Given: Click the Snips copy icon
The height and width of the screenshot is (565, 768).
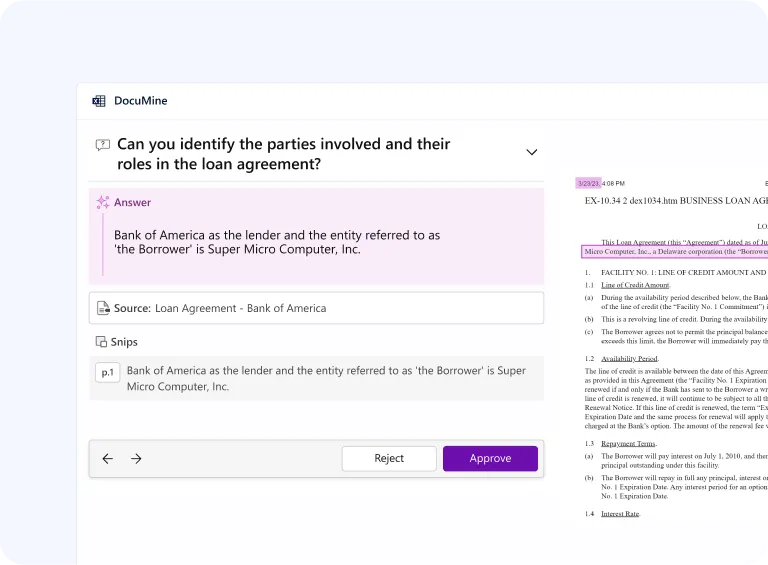Looking at the screenshot, I should tap(101, 342).
